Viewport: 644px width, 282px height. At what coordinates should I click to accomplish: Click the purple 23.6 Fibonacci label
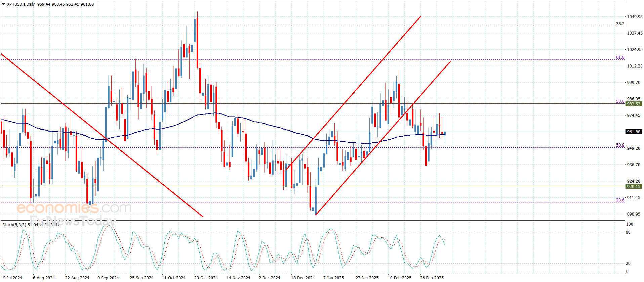coord(620,200)
